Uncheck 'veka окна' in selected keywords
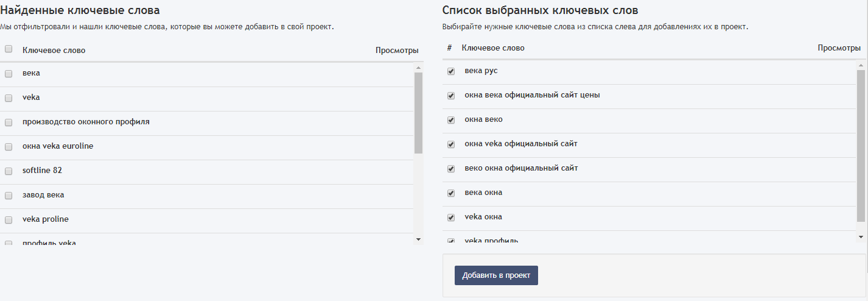Screen dimensions: 868x301 click(x=451, y=218)
